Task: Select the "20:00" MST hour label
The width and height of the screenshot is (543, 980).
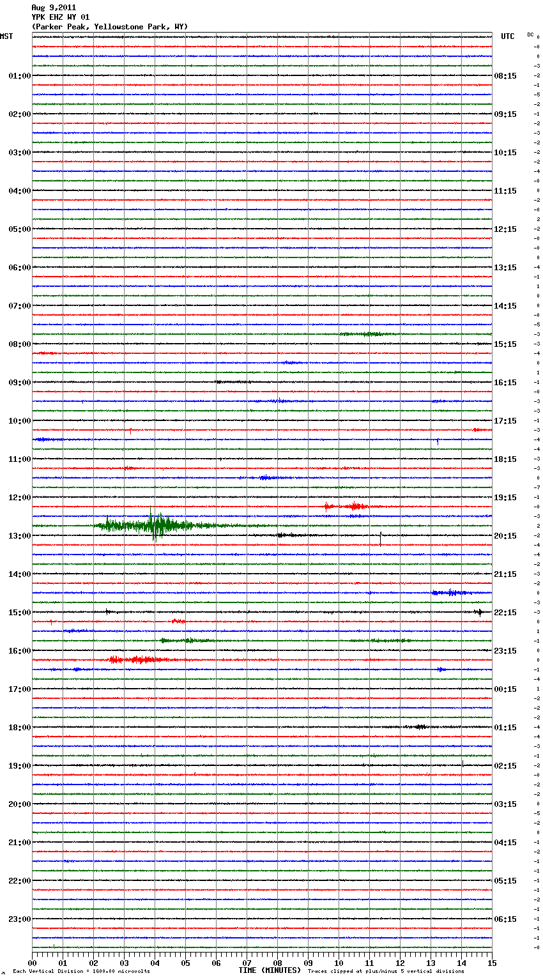Action: pos(20,804)
